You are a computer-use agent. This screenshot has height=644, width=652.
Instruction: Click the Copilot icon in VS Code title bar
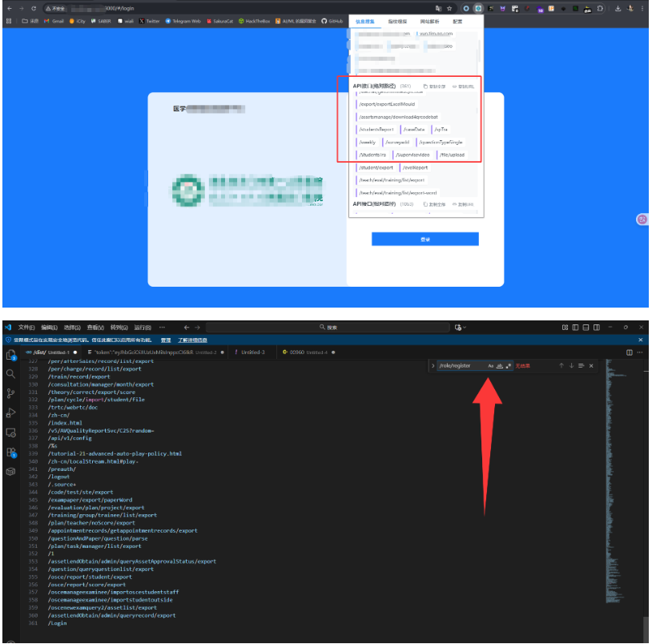[x=458, y=328]
